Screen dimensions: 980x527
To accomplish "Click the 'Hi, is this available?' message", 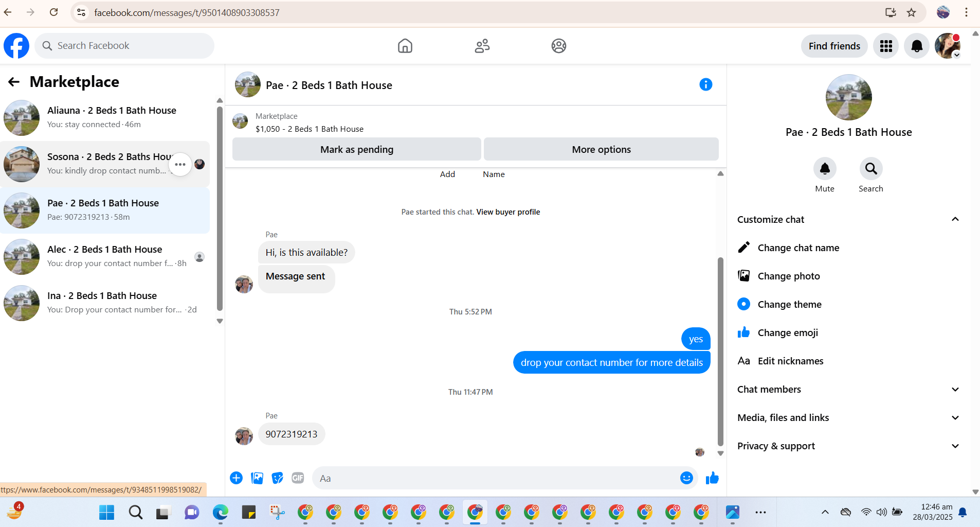I will pos(306,253).
